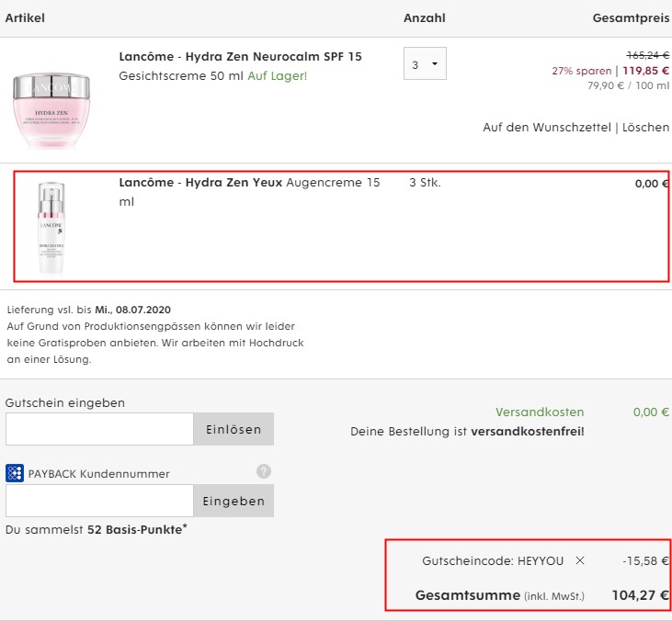Image resolution: width=672 pixels, height=621 pixels.
Task: Remove item with Löschen link
Action: 645,127
